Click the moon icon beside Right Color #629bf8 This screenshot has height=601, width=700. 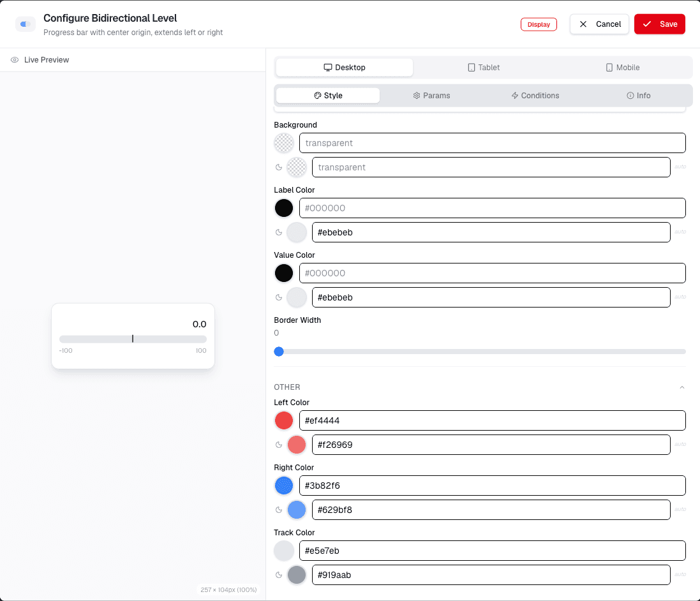click(x=279, y=510)
